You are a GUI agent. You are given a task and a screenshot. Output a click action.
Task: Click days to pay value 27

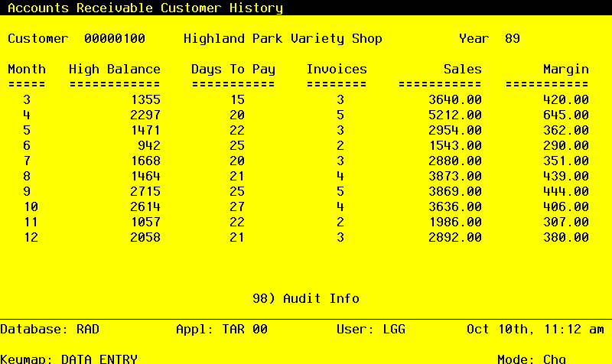coord(237,206)
